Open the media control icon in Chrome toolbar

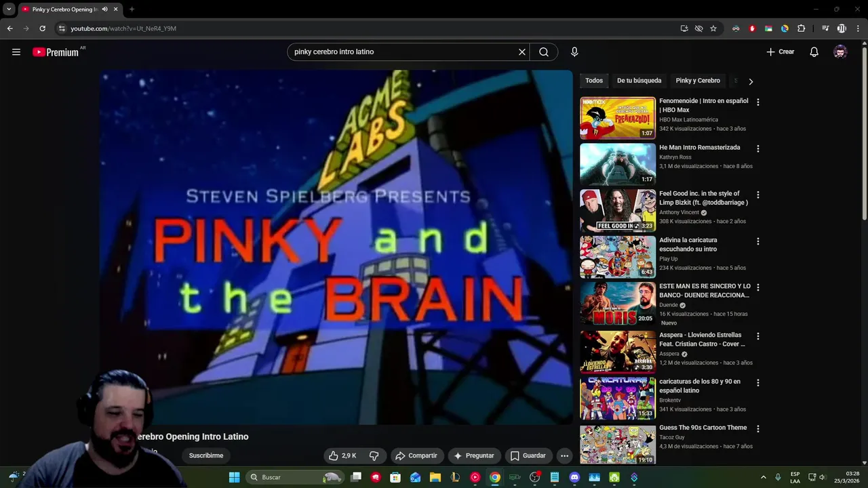point(825,28)
